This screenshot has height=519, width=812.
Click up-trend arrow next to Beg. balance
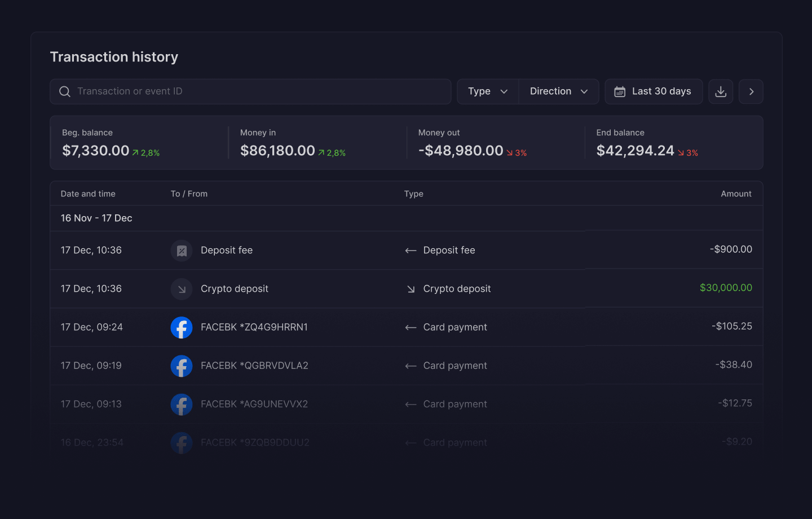point(135,152)
